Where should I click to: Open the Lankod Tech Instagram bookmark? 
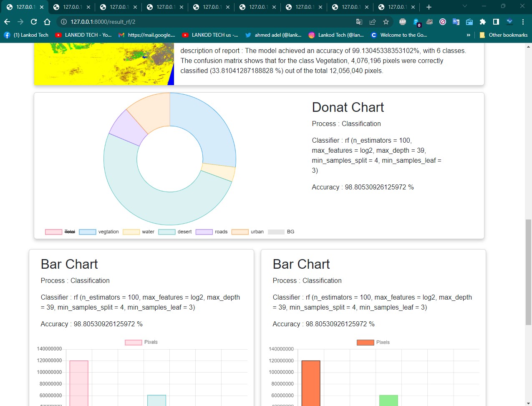coord(336,35)
